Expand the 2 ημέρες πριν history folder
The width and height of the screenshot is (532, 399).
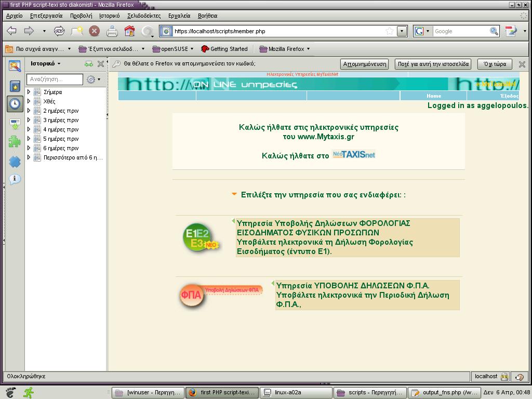coord(29,111)
